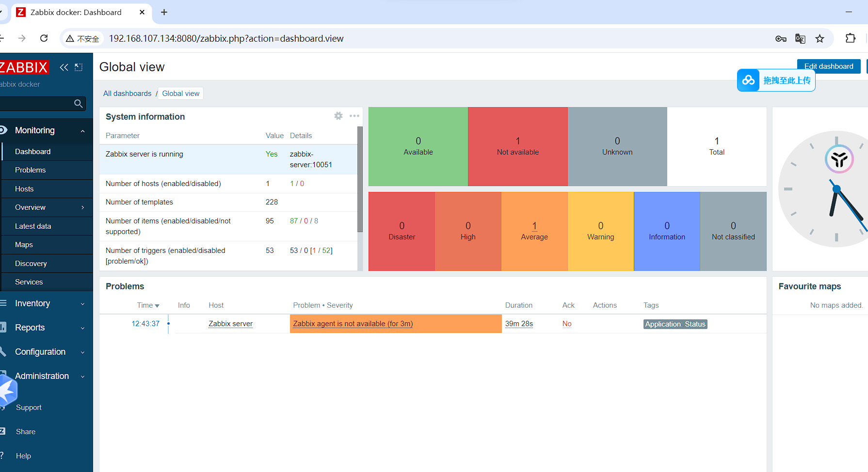Click the 'Number of templates' row value 228
This screenshot has height=472, width=868.
tap(272, 202)
